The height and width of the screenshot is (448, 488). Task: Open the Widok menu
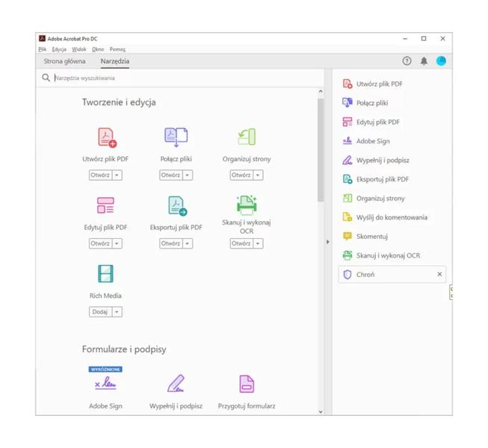(78, 49)
